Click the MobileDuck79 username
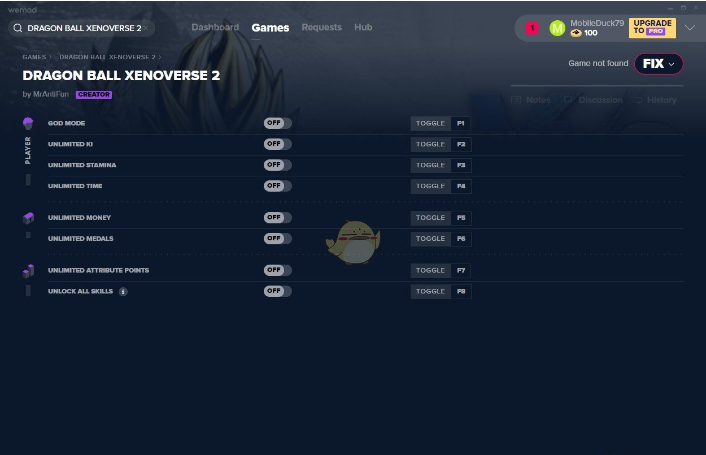The width and height of the screenshot is (706, 455). click(x=597, y=23)
